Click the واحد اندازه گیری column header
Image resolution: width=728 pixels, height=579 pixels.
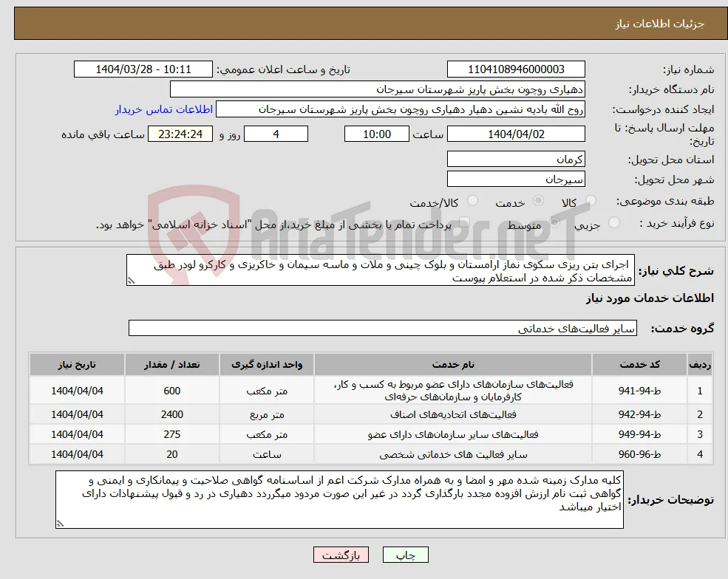click(267, 365)
